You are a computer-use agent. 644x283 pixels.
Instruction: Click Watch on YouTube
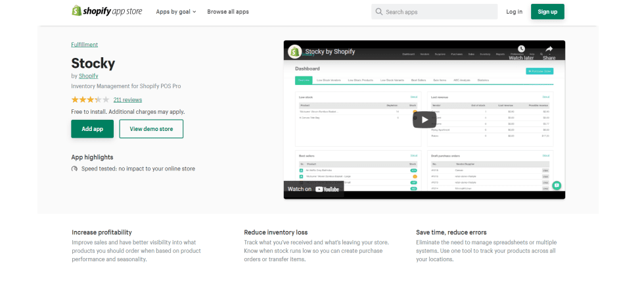tap(313, 189)
